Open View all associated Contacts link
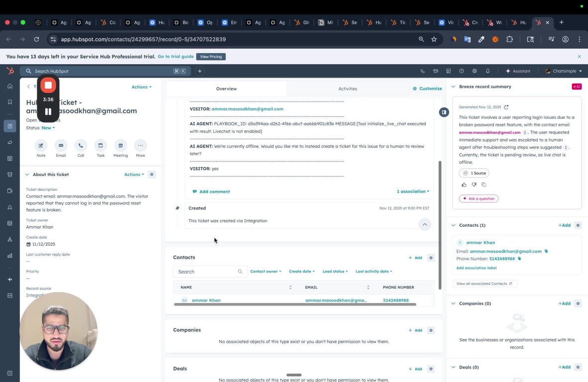Image resolution: width=588 pixels, height=382 pixels. point(484,284)
